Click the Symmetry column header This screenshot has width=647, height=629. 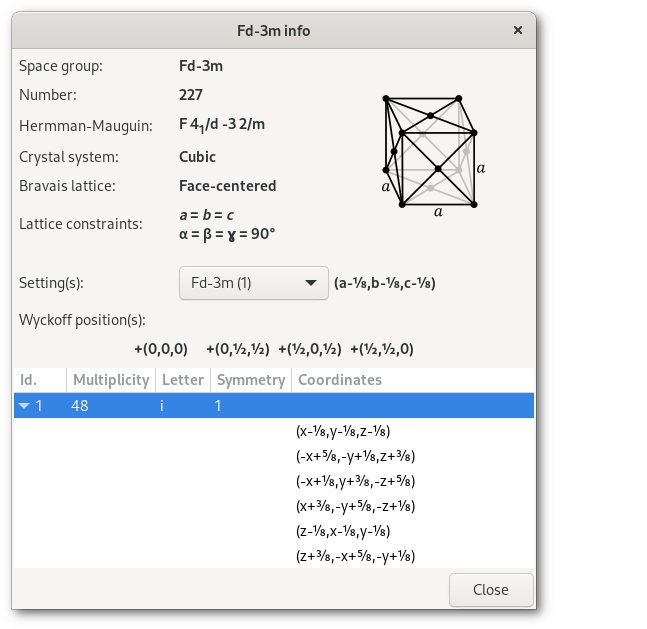point(250,380)
